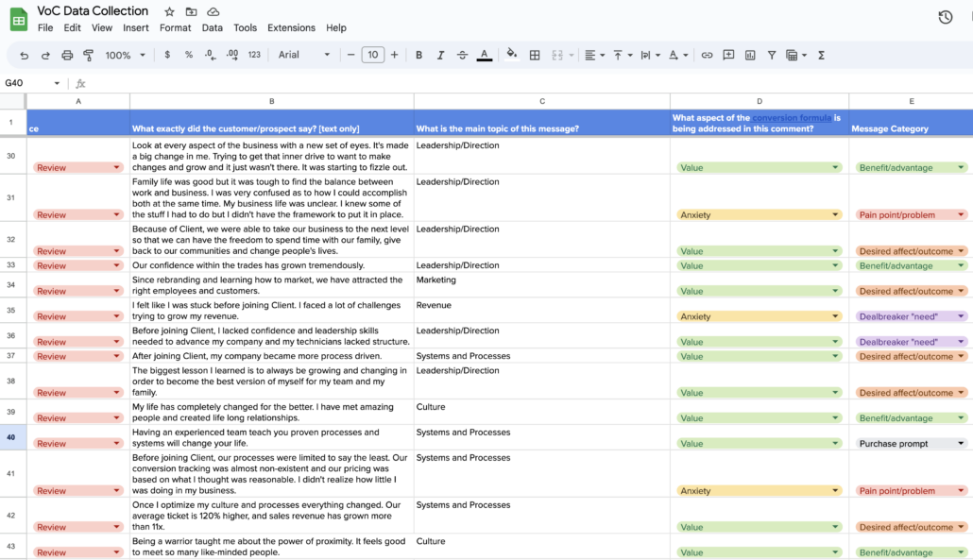Check document cloud save status icon

213,10
